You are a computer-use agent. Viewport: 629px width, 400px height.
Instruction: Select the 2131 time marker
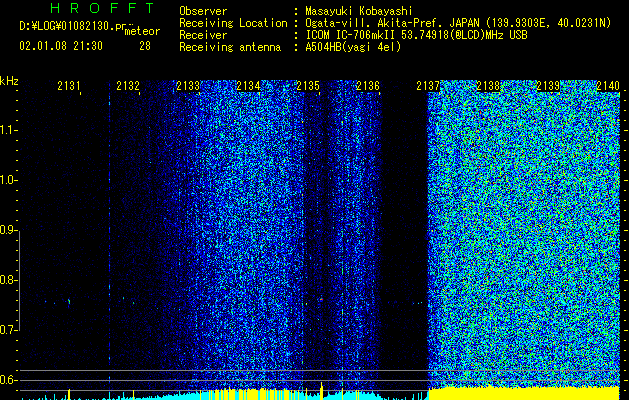pyautogui.click(x=69, y=86)
